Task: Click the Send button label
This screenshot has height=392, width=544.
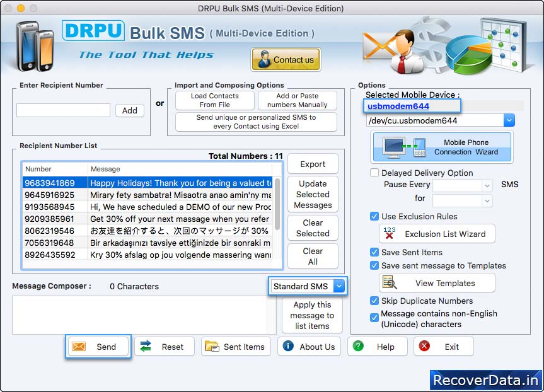Action: point(106,347)
